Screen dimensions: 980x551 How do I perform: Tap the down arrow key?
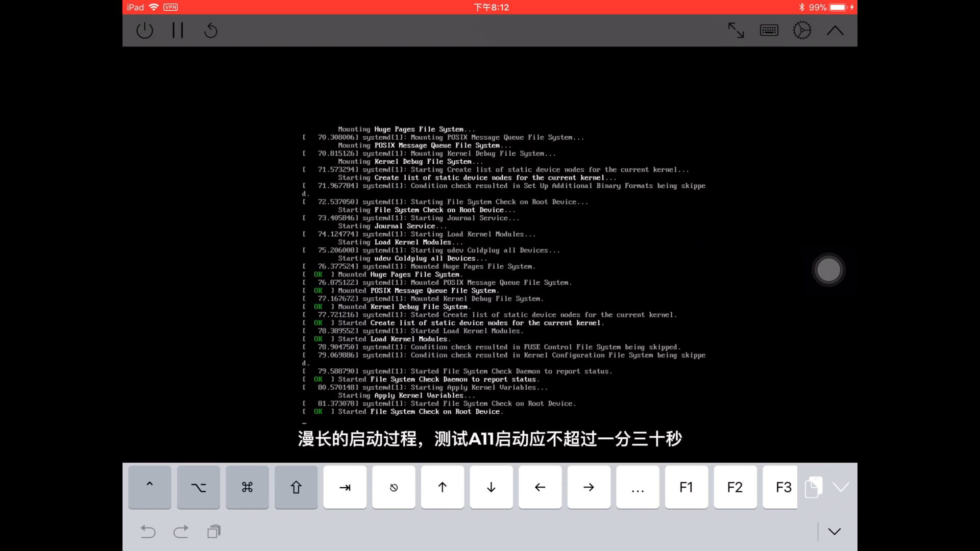pyautogui.click(x=491, y=487)
